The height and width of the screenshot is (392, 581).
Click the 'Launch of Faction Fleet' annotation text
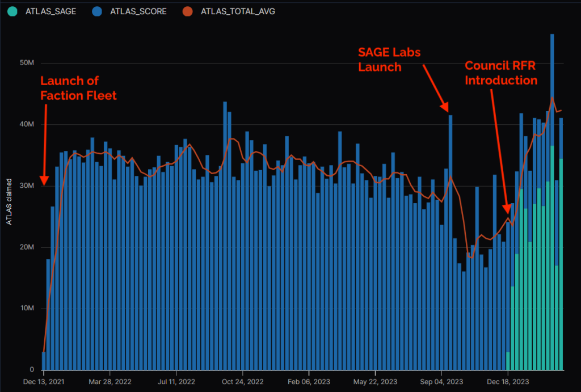coord(78,88)
